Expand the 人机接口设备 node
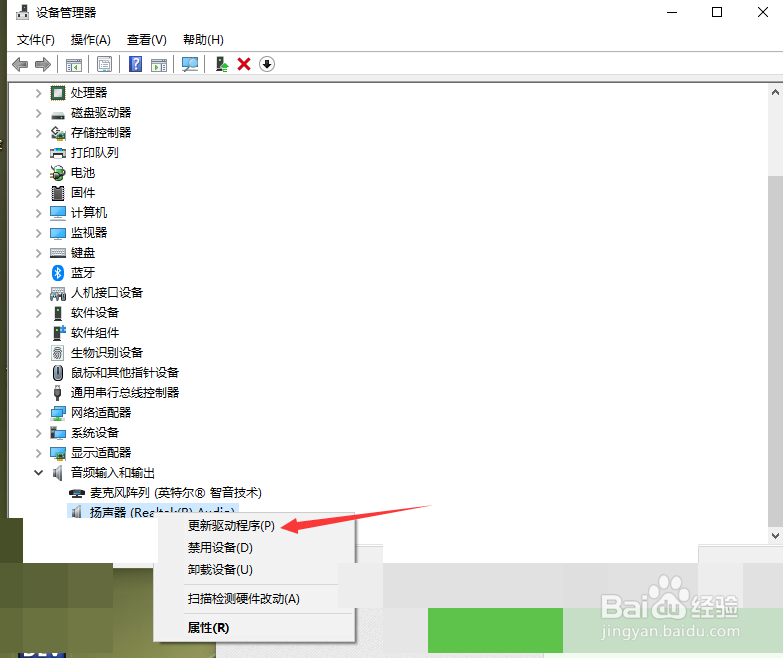783x658 pixels. [x=38, y=293]
